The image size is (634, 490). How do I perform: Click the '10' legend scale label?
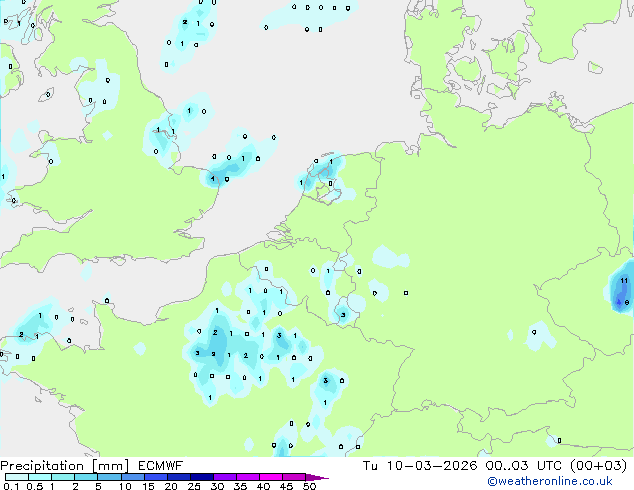(125, 486)
